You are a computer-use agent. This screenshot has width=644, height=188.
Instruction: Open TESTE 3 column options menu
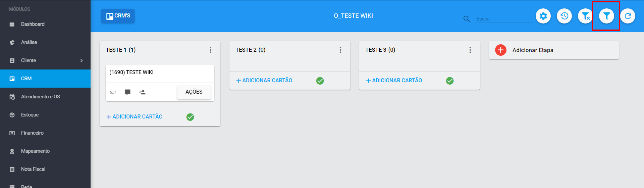point(470,50)
